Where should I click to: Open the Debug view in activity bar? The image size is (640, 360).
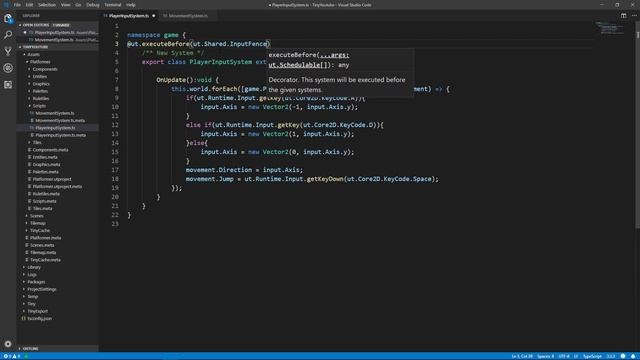click(8, 68)
